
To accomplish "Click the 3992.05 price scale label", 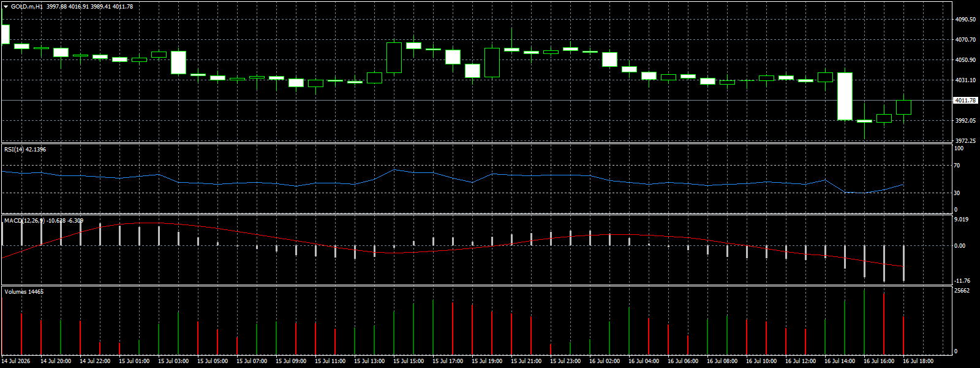I will (965, 121).
